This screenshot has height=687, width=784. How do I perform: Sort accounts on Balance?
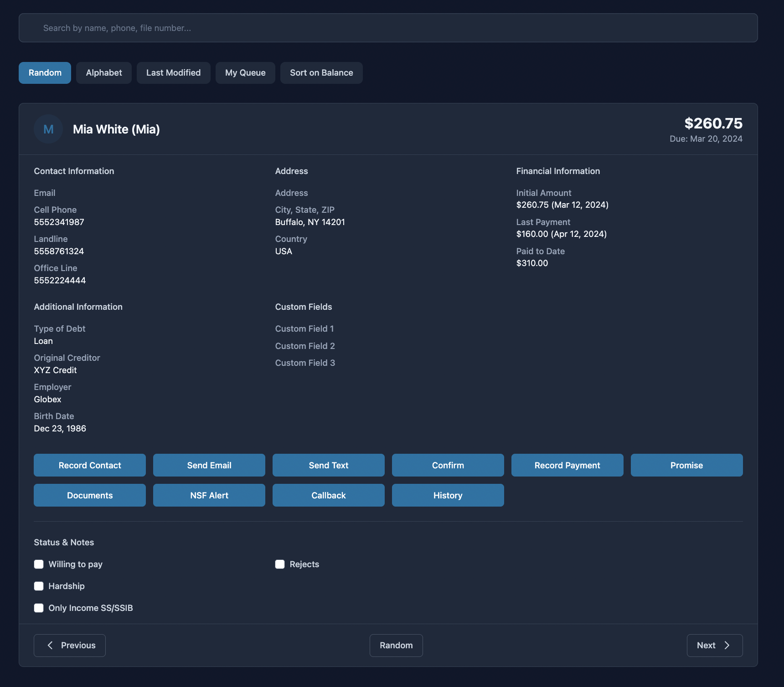coord(321,72)
